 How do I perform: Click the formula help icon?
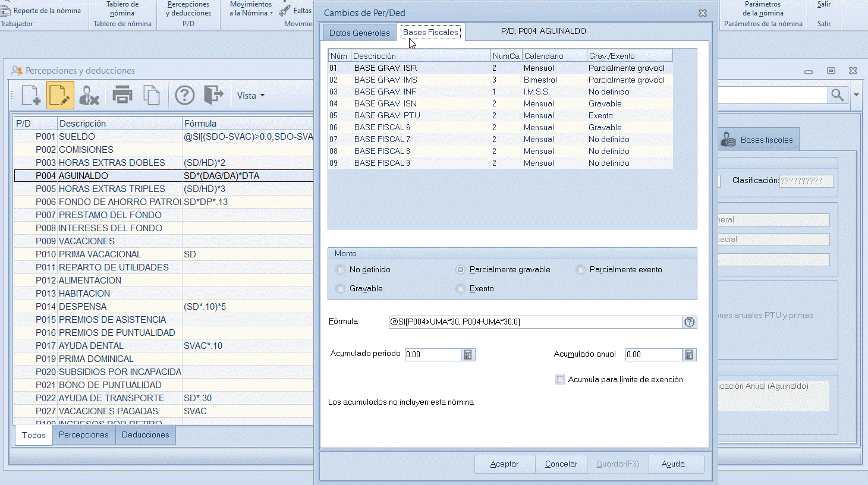point(690,322)
